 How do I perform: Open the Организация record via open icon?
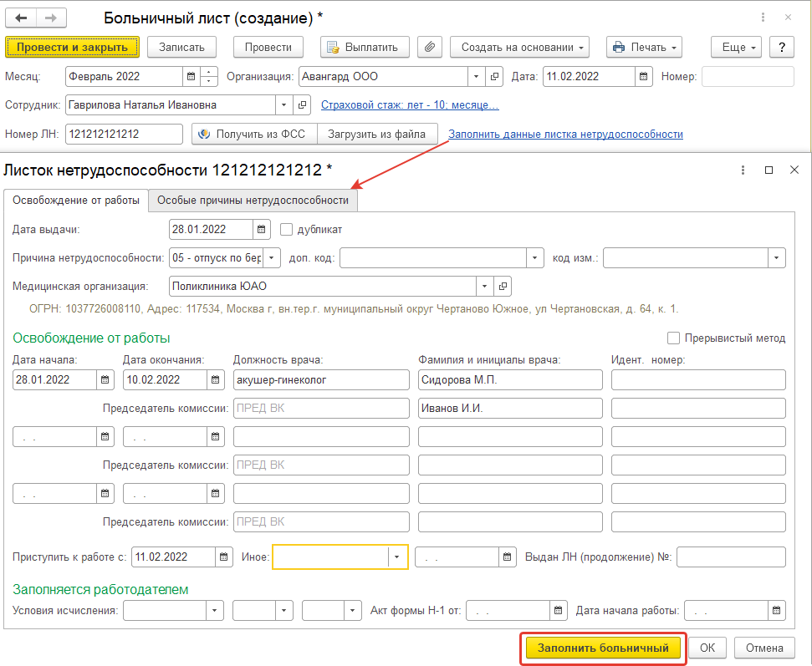[x=494, y=77]
